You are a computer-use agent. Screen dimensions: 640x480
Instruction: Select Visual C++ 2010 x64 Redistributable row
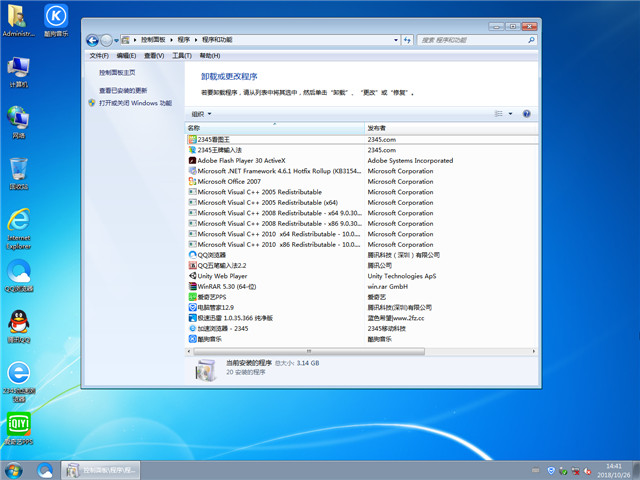[362, 234]
